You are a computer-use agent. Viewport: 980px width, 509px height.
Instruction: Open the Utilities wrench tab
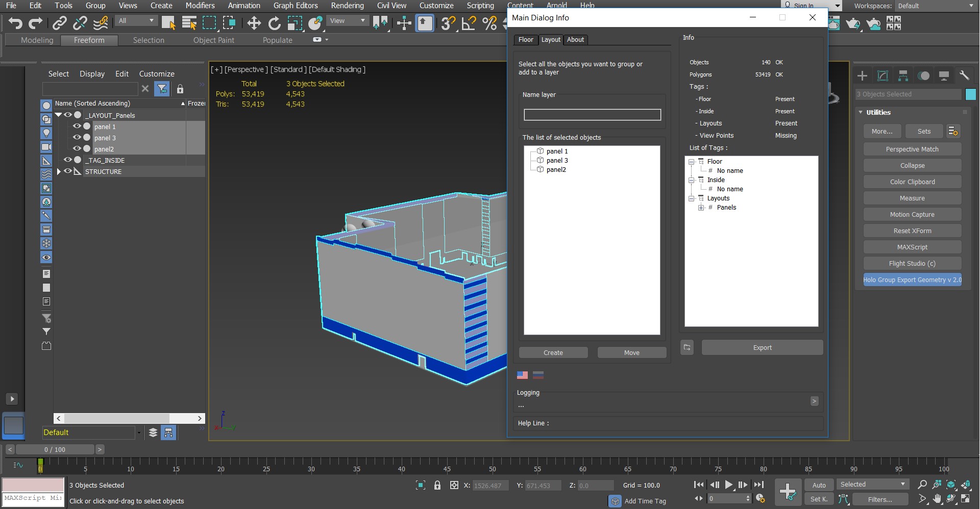(x=964, y=75)
